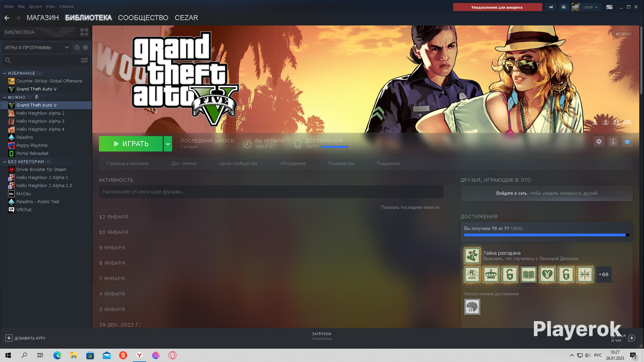View the open book achievement icon
644x362 pixels.
pos(528,274)
